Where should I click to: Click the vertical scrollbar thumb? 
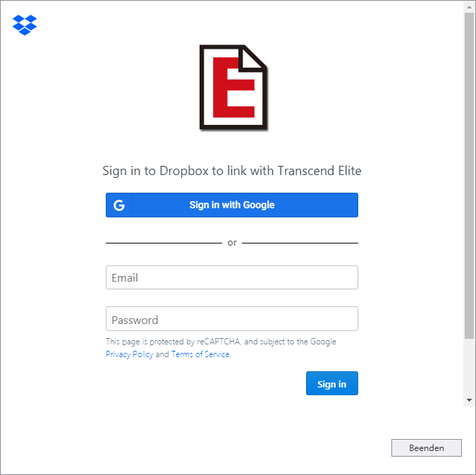click(470, 176)
